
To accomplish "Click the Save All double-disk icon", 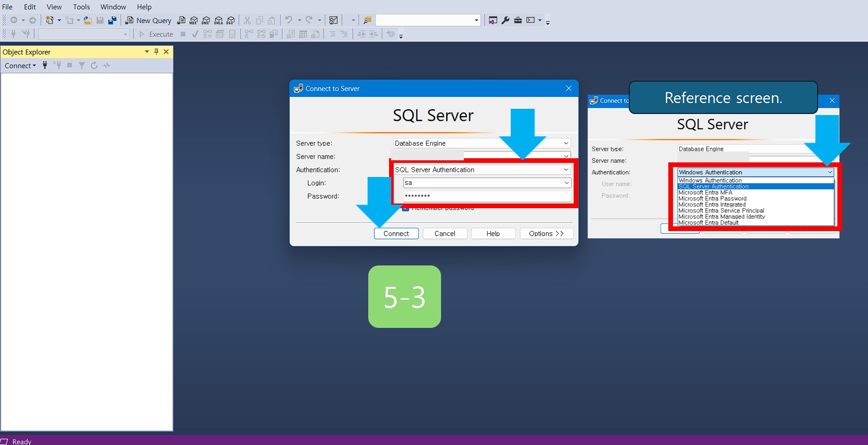I will [112, 20].
